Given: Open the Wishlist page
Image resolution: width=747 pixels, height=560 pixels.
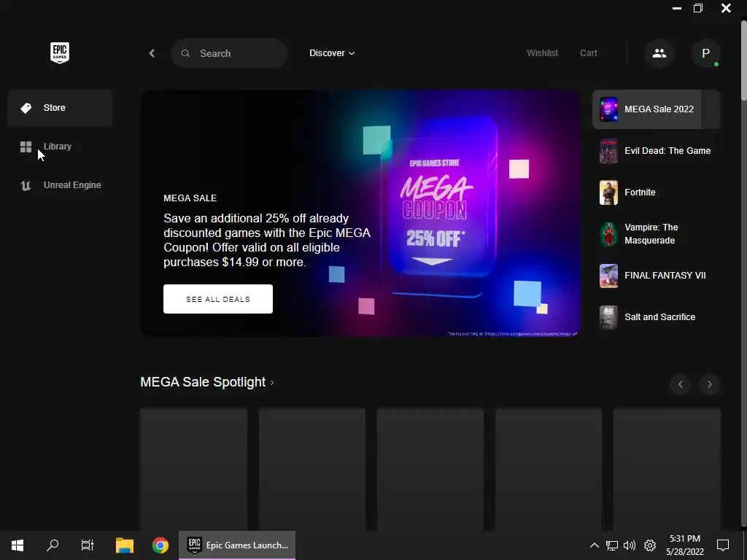Looking at the screenshot, I should pyautogui.click(x=542, y=52).
